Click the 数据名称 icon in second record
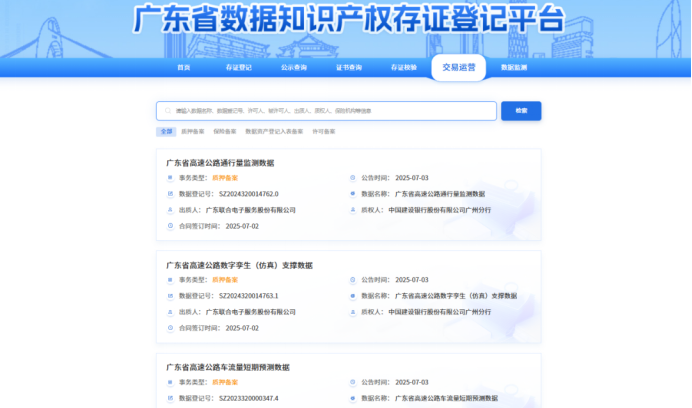 tap(353, 296)
